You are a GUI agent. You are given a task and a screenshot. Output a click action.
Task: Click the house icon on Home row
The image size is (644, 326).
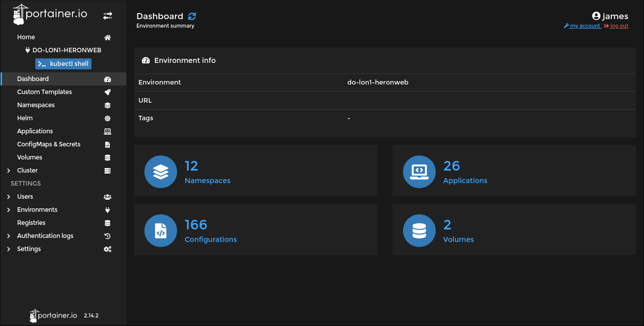[107, 37]
